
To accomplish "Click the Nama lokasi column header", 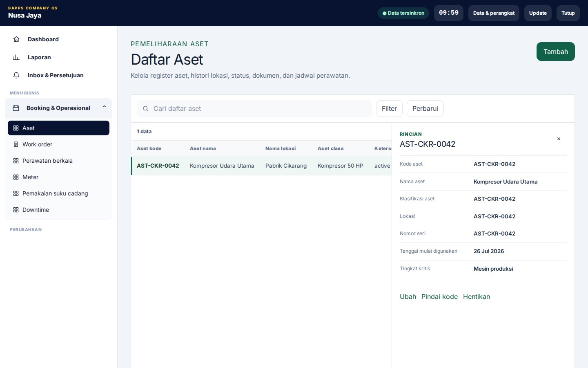I will (281, 148).
